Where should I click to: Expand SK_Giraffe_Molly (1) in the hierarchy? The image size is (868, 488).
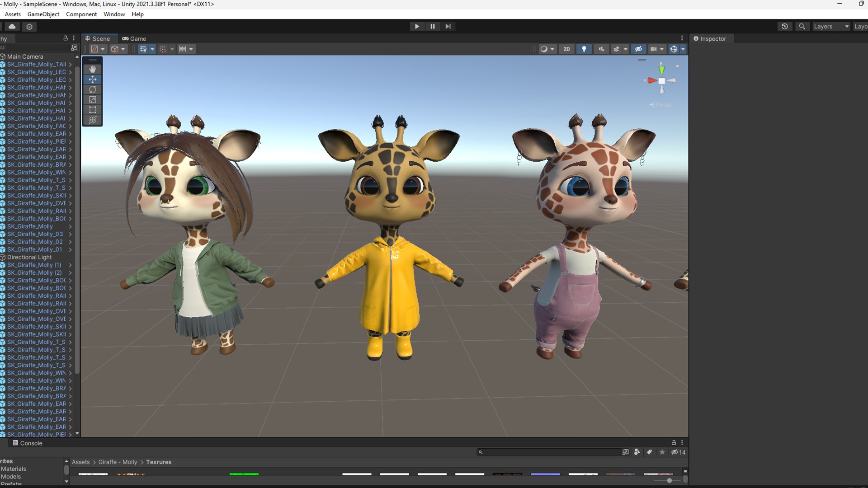pyautogui.click(x=70, y=265)
